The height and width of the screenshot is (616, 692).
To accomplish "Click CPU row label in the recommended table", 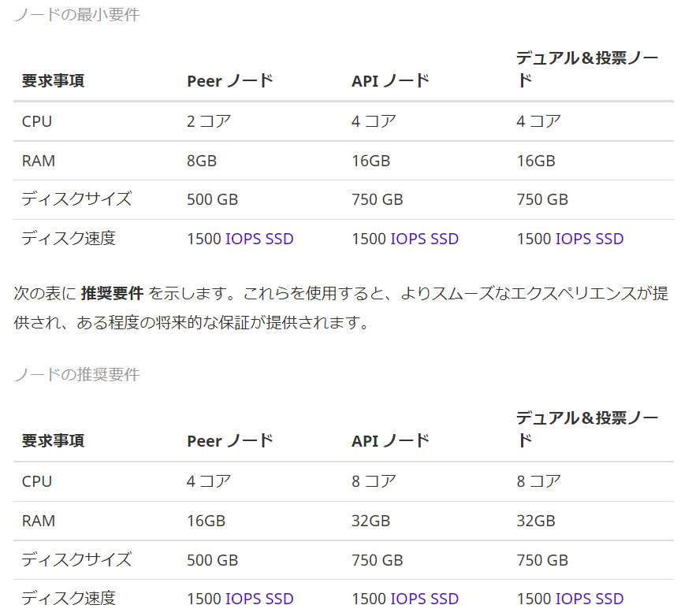I will [x=37, y=481].
